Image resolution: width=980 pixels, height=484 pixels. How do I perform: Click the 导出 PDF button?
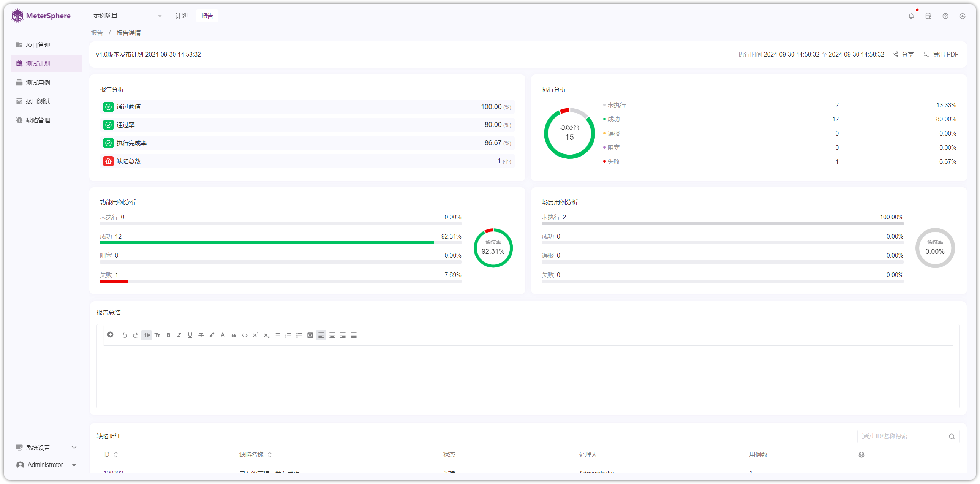tap(941, 54)
